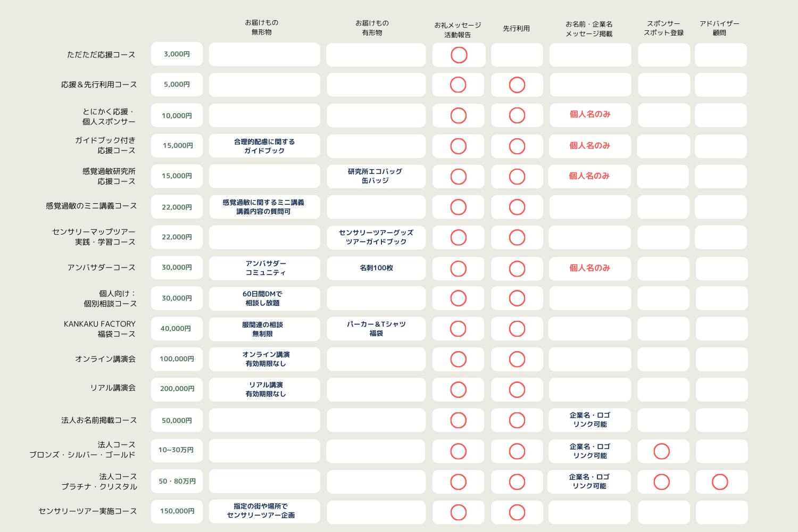The width and height of the screenshot is (798, 532).
Task: Click the スポンサースポット登録 circle for ブロンズ・シルバー・ゴールド
Action: (x=661, y=452)
